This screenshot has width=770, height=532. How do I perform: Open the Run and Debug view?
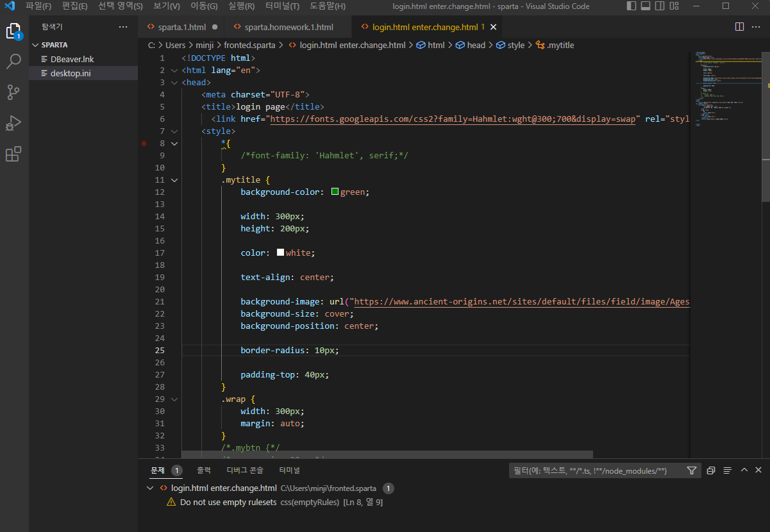coord(13,123)
